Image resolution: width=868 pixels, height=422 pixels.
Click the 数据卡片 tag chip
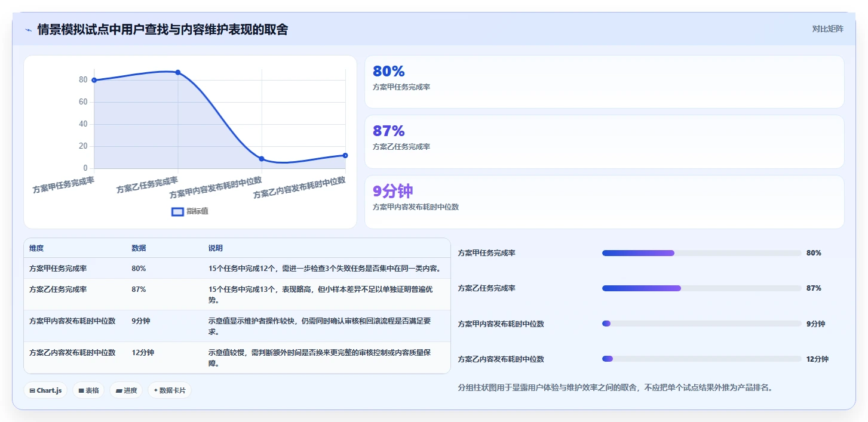pyautogui.click(x=170, y=390)
